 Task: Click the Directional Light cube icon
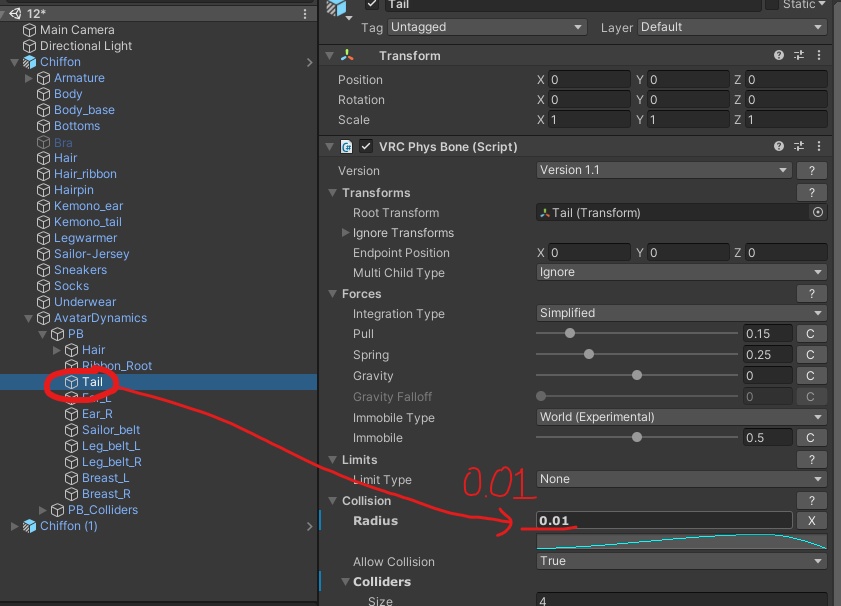click(29, 46)
